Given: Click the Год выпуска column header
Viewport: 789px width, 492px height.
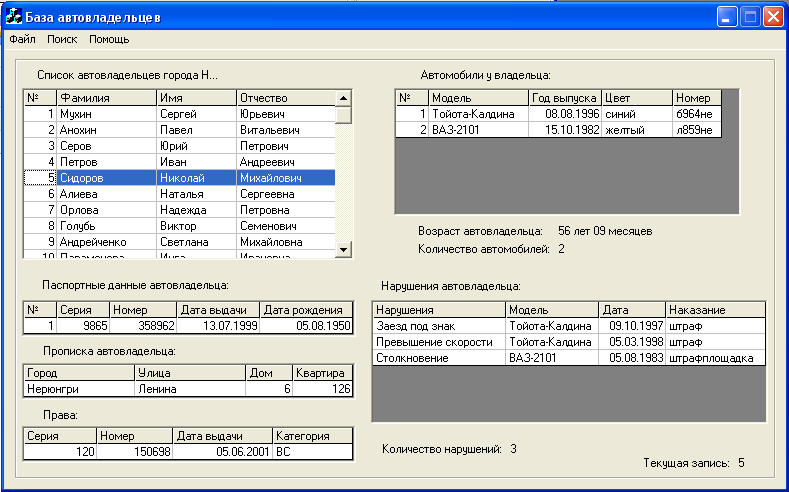Looking at the screenshot, I should pyautogui.click(x=565, y=98).
